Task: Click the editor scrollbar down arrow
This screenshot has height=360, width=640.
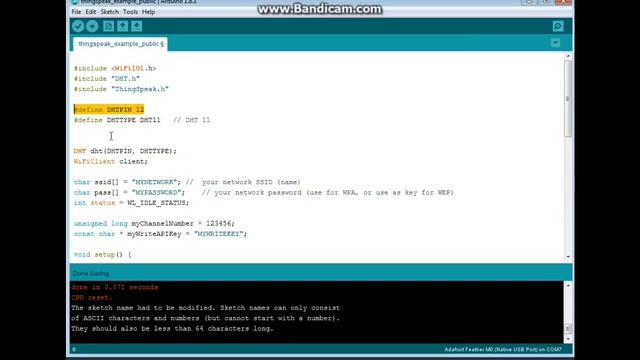Action: pyautogui.click(x=568, y=257)
